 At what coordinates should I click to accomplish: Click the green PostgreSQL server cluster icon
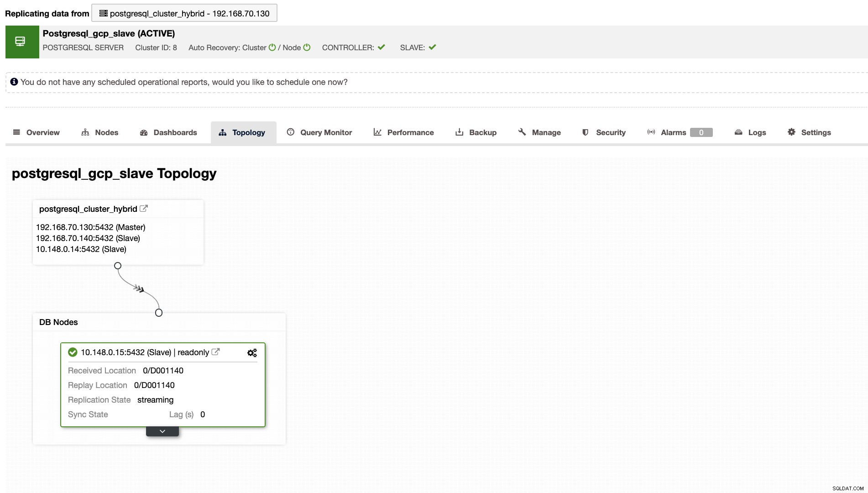click(22, 42)
